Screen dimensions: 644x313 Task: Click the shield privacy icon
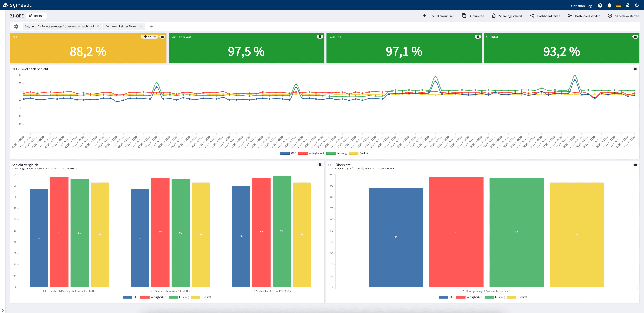click(x=627, y=5)
